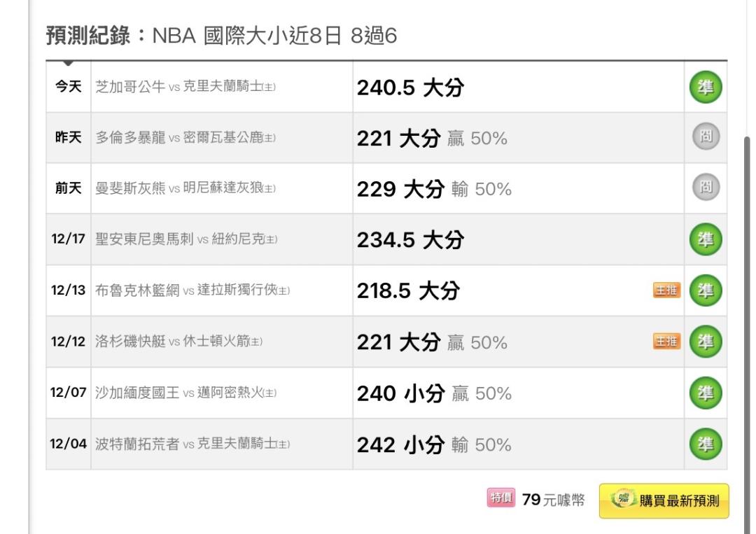Click green 準 badge for 波特蘭拓荒者 game

[x=706, y=444]
